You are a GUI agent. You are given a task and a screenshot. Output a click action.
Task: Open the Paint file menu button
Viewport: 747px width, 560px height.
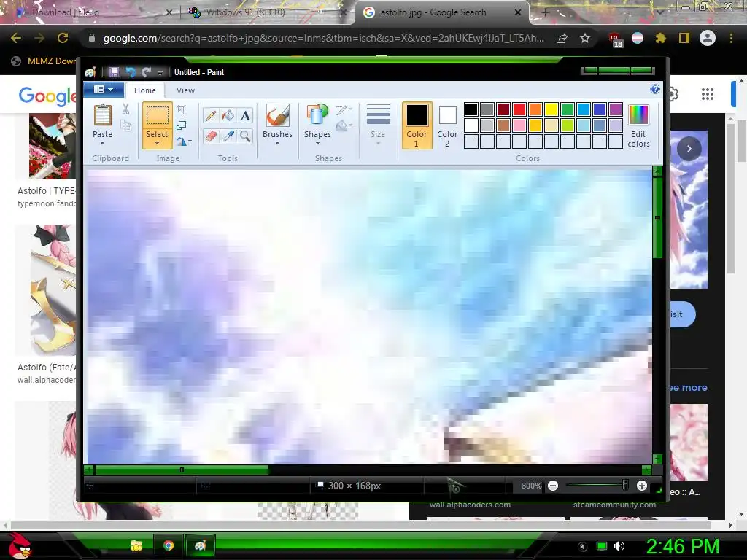tap(104, 90)
